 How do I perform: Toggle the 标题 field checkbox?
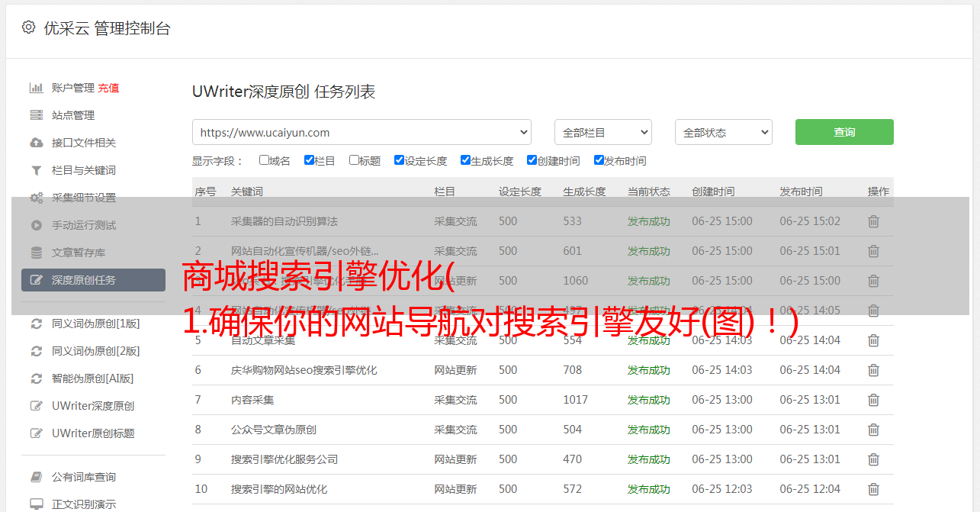pos(354,160)
